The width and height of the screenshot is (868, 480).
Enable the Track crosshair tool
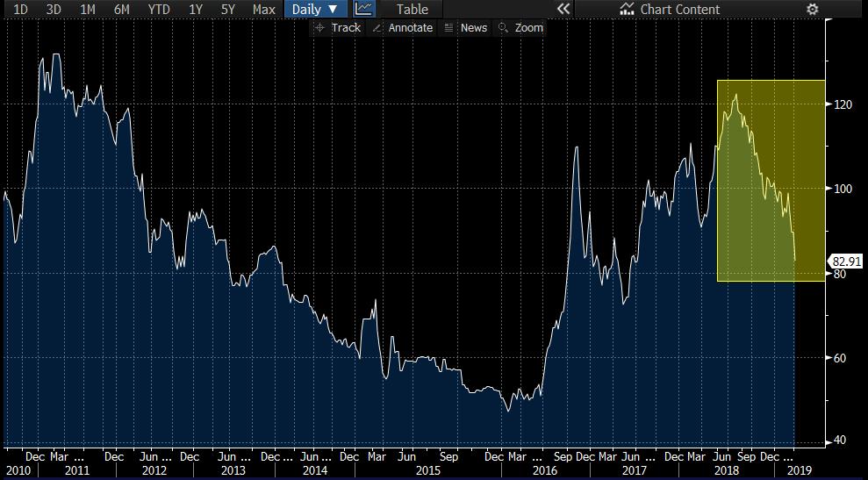coord(337,28)
